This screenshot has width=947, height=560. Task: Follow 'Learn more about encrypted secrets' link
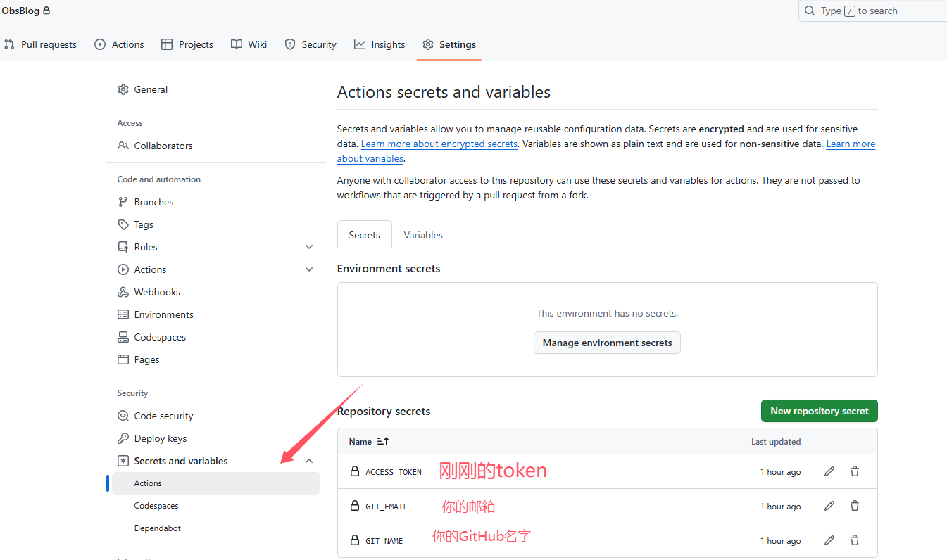click(439, 144)
